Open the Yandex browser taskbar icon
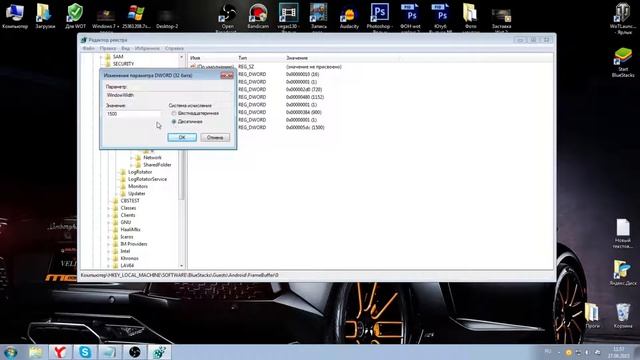Viewport: 640px width, 360px height. (x=60, y=352)
